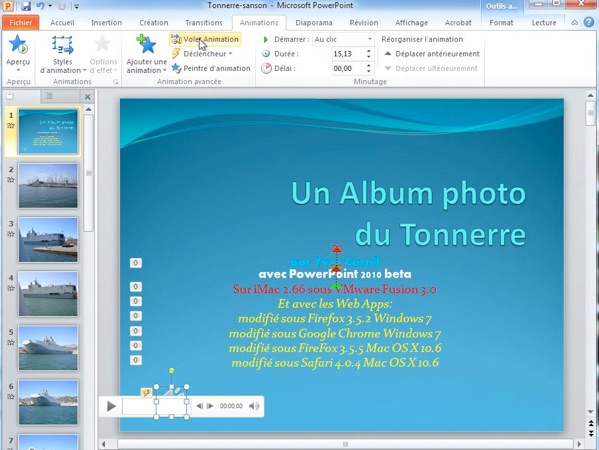The width and height of the screenshot is (599, 450).
Task: Select slide 5 thumbnail
Action: point(48,348)
